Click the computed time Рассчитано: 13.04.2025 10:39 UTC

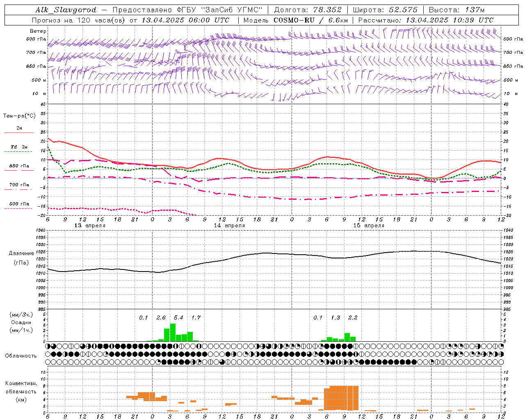pos(426,20)
